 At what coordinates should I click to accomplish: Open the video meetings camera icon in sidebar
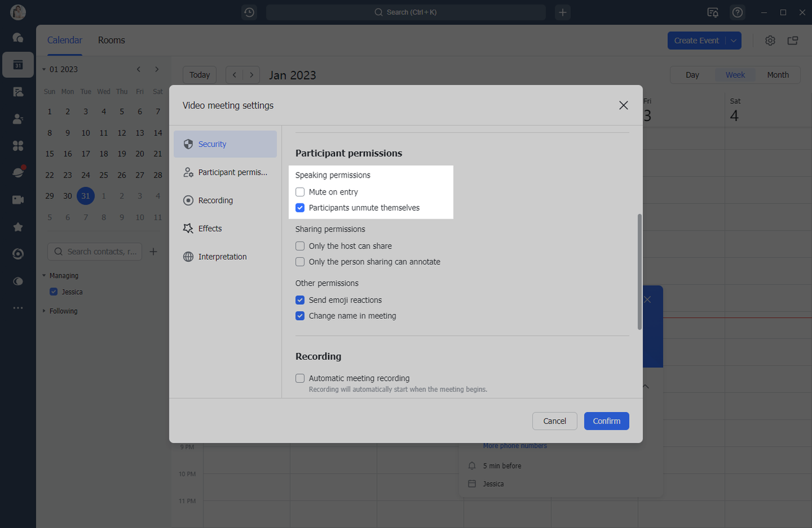(18, 200)
